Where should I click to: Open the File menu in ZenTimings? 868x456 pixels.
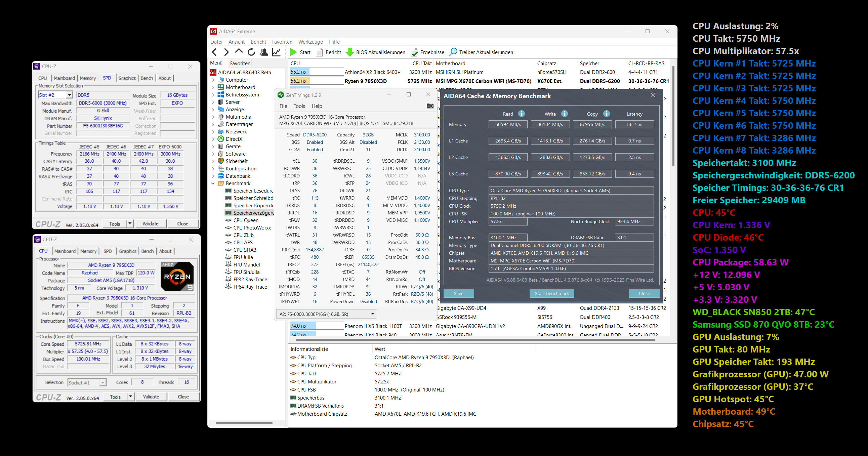click(283, 106)
